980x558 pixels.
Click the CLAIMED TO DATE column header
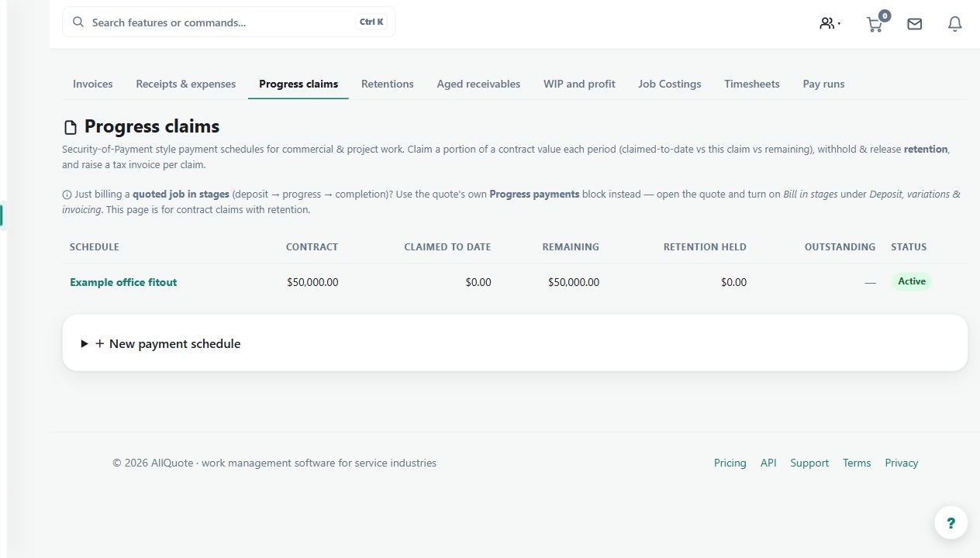[447, 247]
